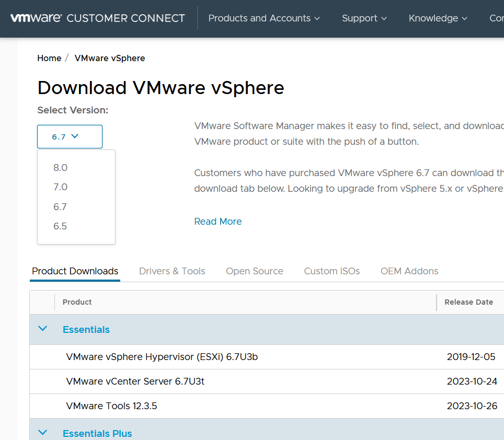Switch to OEM Addons tab
Viewport: 504px width, 440px height.
(409, 271)
